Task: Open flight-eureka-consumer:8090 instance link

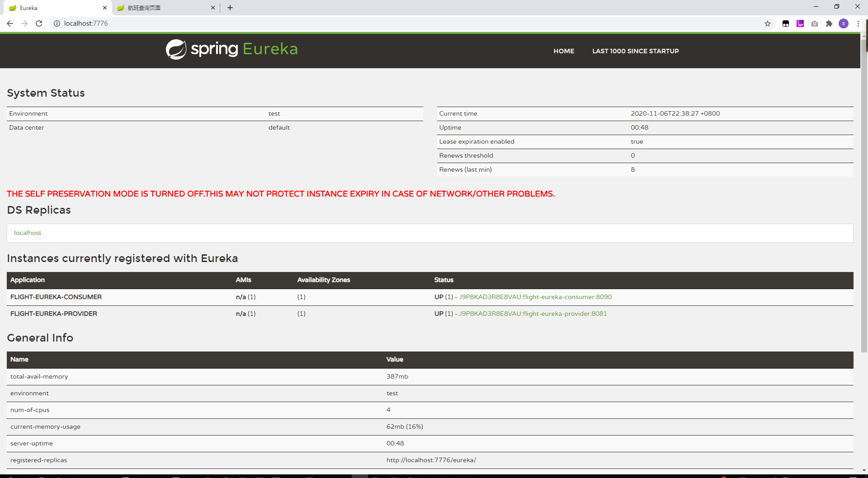Action: (x=535, y=297)
